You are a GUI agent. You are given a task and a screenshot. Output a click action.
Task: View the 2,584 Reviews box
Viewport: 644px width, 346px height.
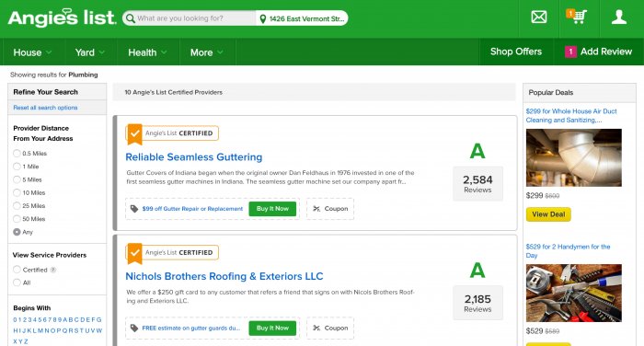pyautogui.click(x=477, y=184)
